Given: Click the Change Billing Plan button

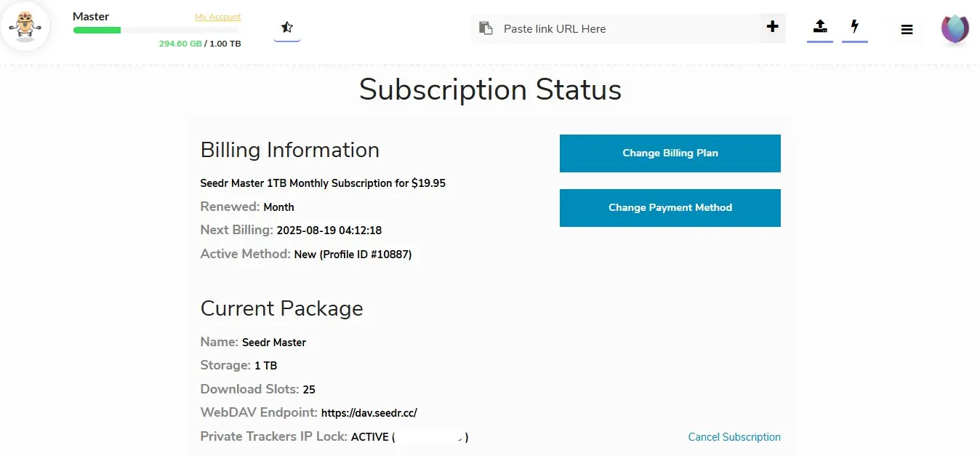Looking at the screenshot, I should click(670, 153).
